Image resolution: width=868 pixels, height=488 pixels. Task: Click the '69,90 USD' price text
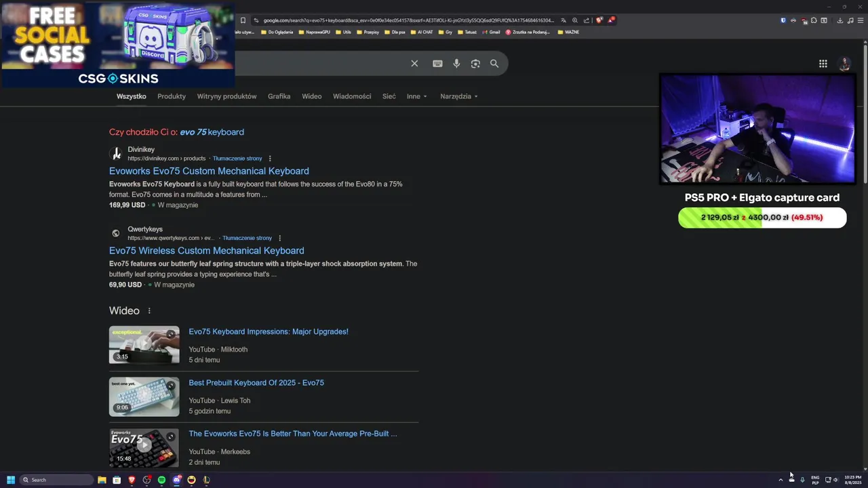(x=125, y=285)
